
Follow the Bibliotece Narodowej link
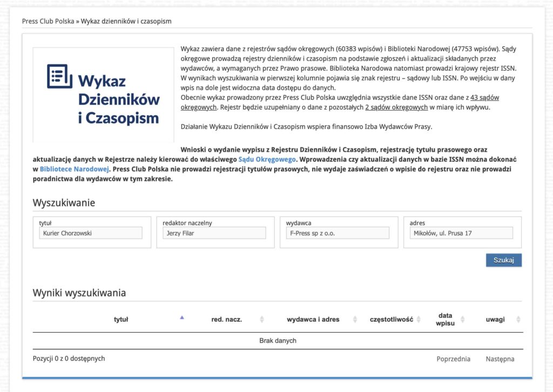coord(75,169)
